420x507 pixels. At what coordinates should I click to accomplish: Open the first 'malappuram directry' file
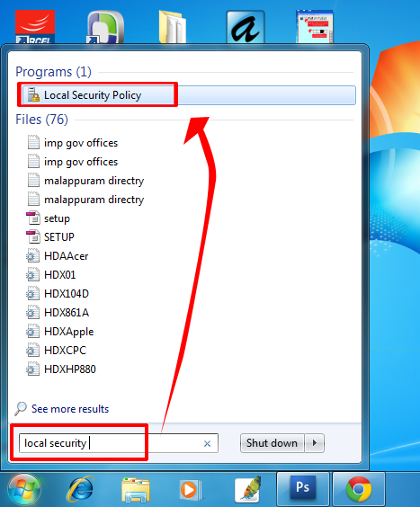[94, 181]
